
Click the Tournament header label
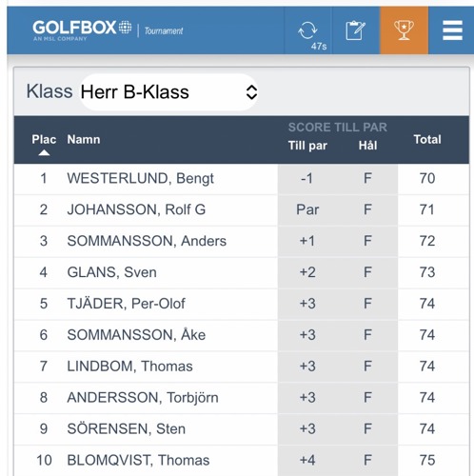164,30
